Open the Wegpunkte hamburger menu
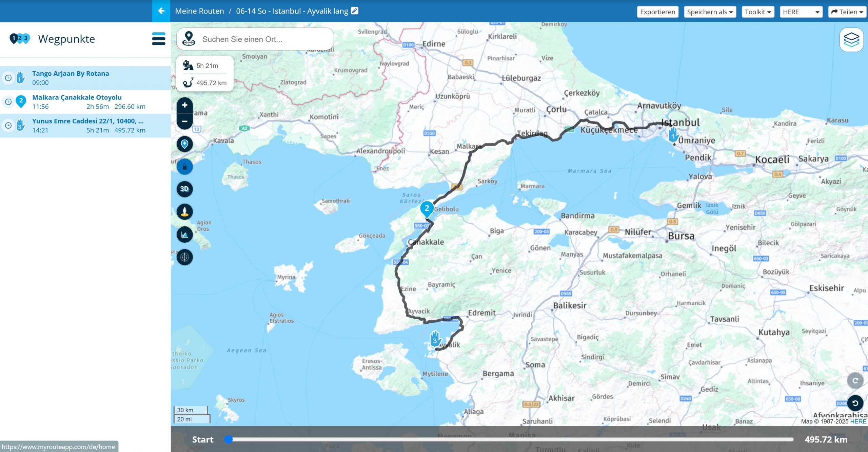The width and height of the screenshot is (868, 452). [x=158, y=39]
